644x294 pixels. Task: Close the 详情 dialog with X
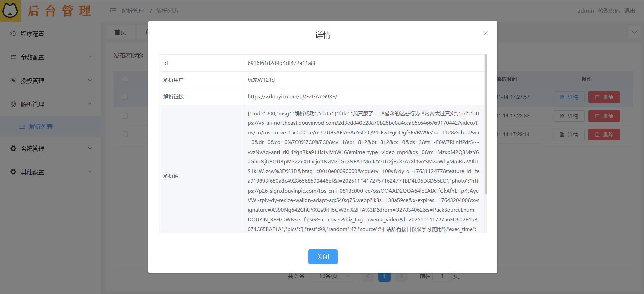(485, 33)
